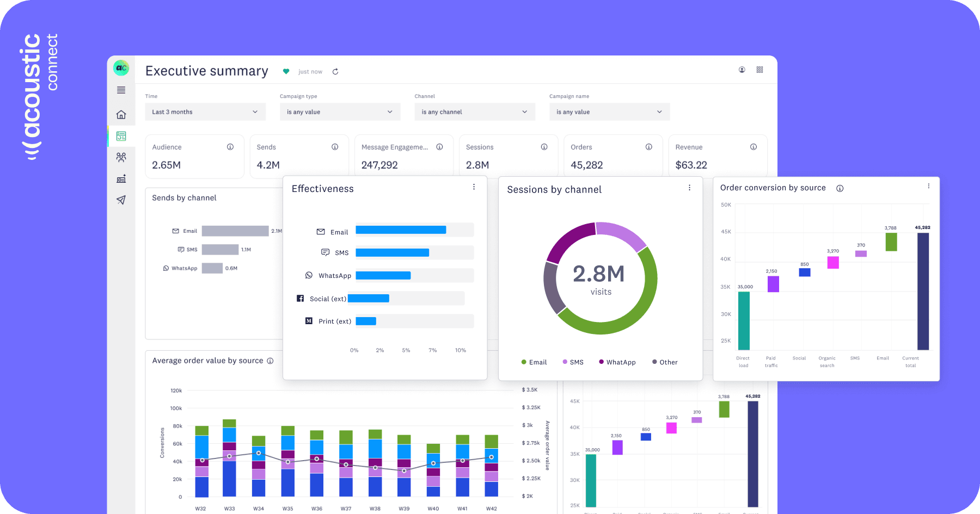
Task: Click the refresh icon beside the timestamp
Action: 335,71
